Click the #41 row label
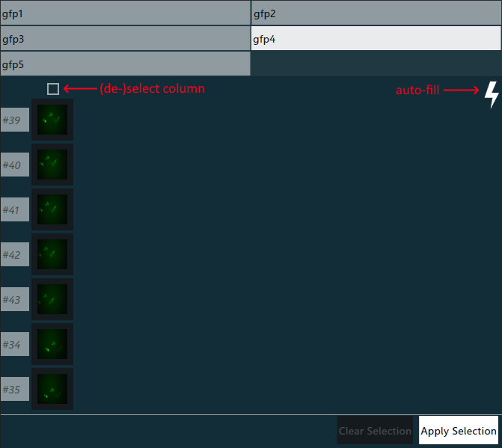The width and height of the screenshot is (502, 448). click(15, 209)
